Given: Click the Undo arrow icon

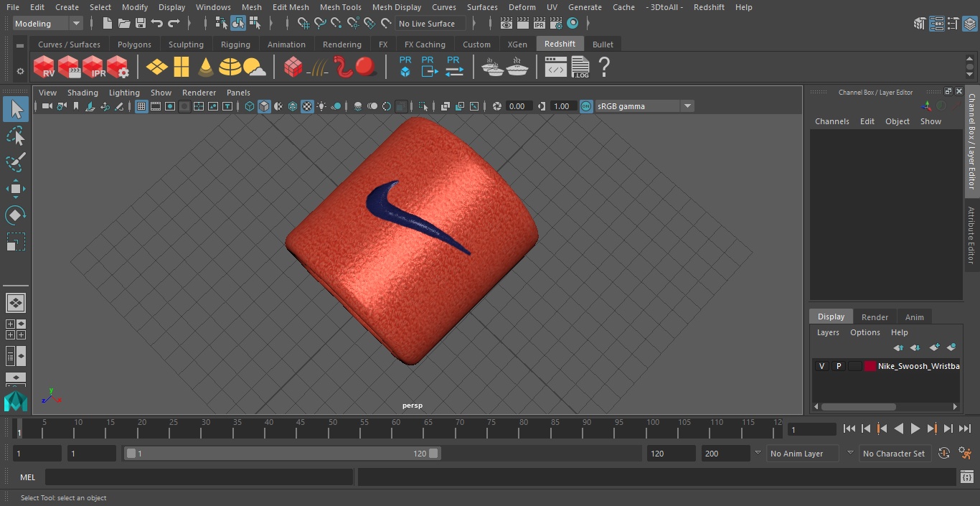Looking at the screenshot, I should (157, 24).
